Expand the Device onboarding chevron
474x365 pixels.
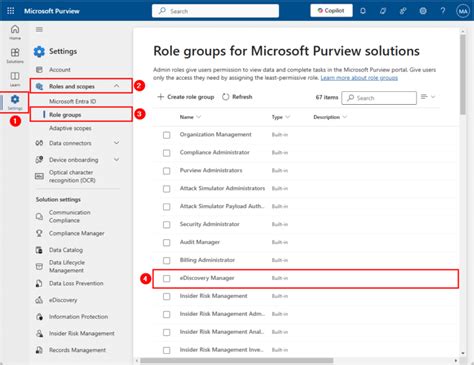pyautogui.click(x=116, y=160)
